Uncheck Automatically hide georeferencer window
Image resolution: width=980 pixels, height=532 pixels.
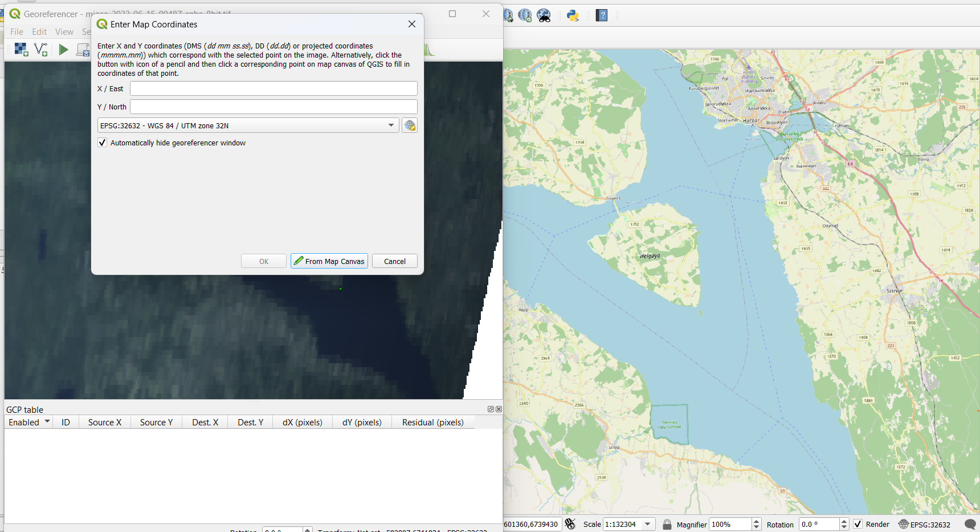(102, 142)
